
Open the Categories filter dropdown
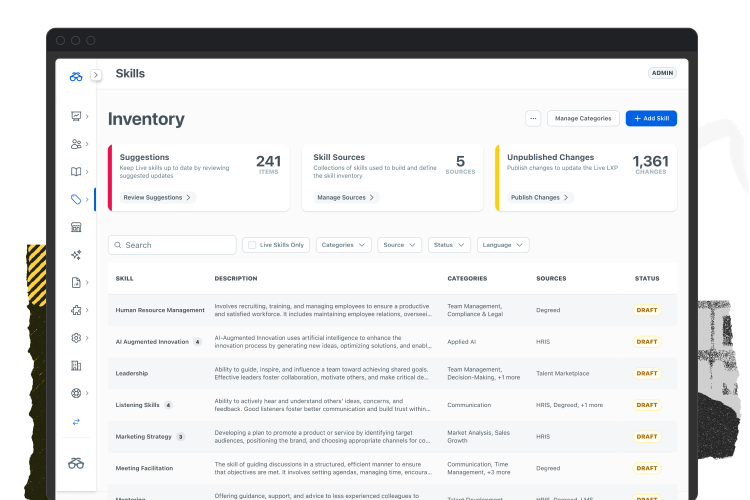pyautogui.click(x=345, y=245)
